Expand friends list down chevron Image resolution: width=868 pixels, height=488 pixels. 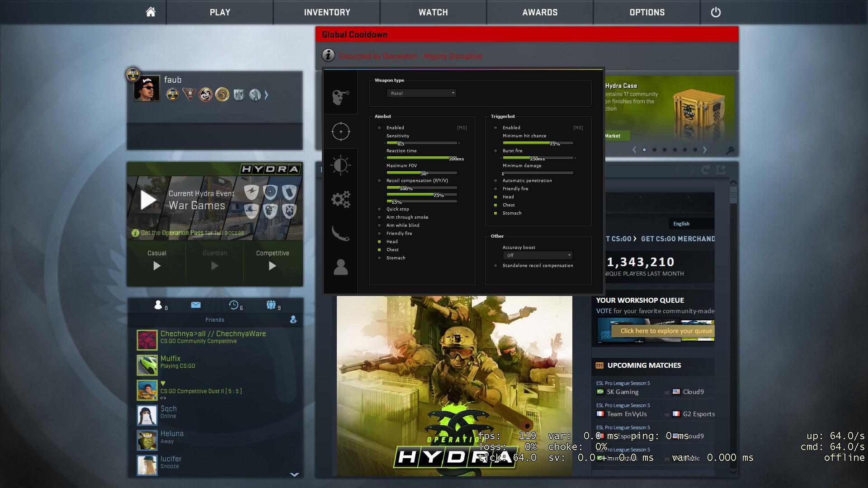tap(294, 474)
